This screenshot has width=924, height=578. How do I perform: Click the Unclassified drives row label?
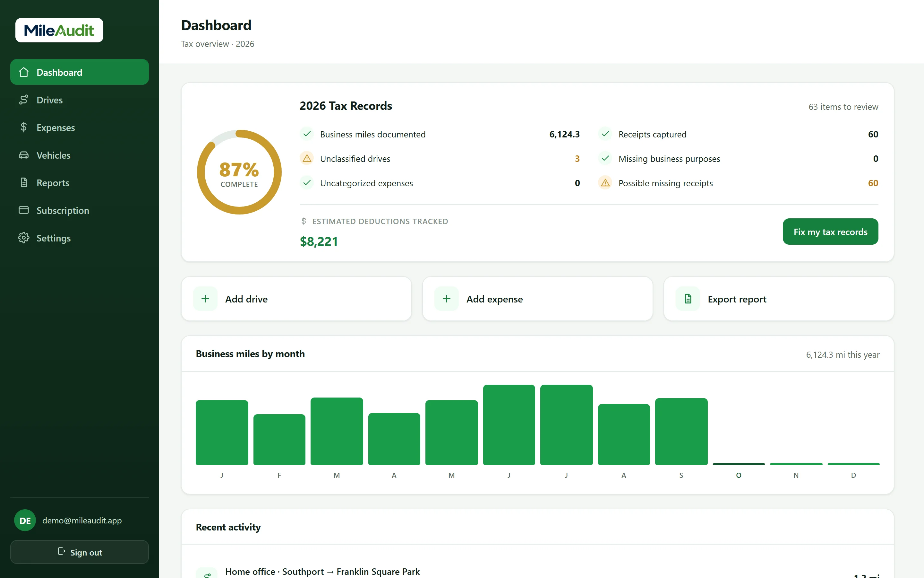pos(355,159)
